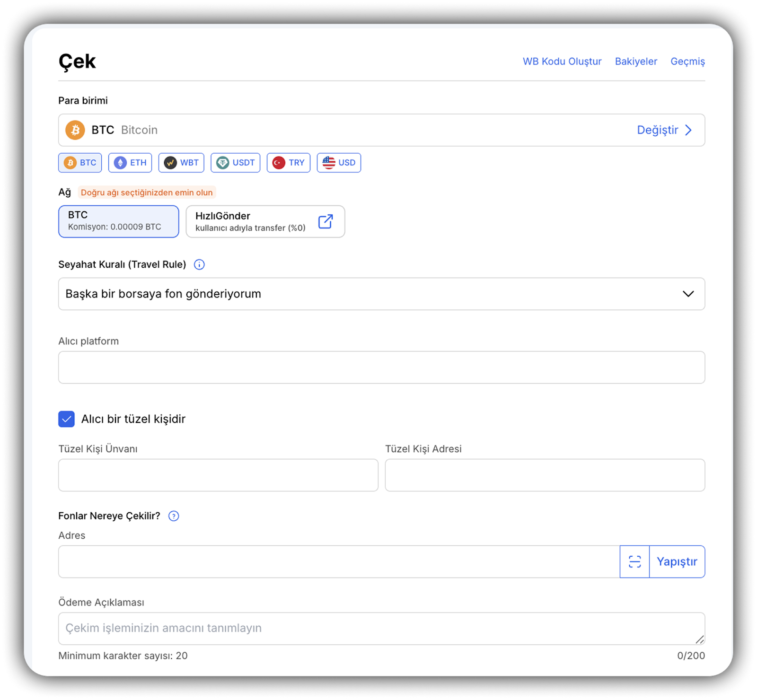Click the QR scan icon in the address field
757x700 pixels.
tap(634, 561)
